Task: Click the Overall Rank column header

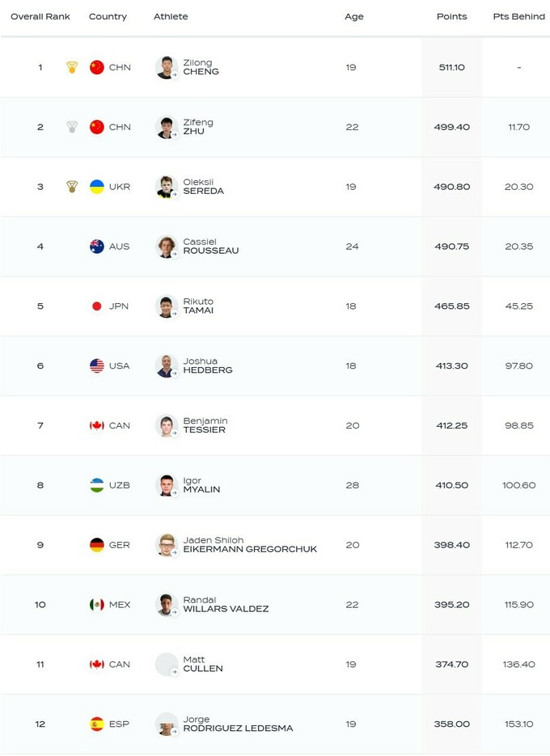Action: point(40,16)
